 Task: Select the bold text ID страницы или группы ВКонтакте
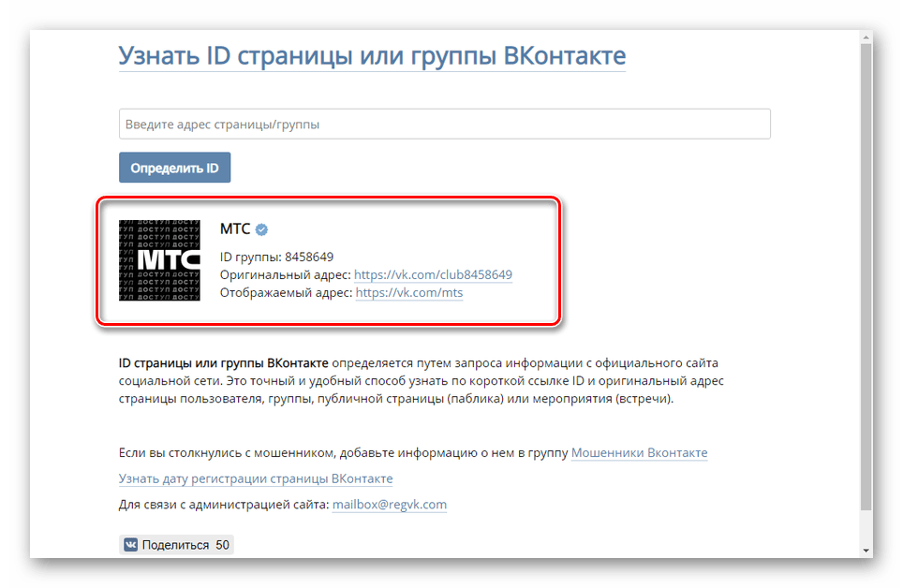(x=224, y=363)
